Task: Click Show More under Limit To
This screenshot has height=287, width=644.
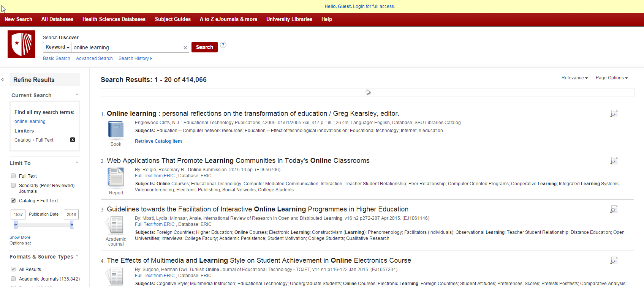Action: [x=20, y=237]
